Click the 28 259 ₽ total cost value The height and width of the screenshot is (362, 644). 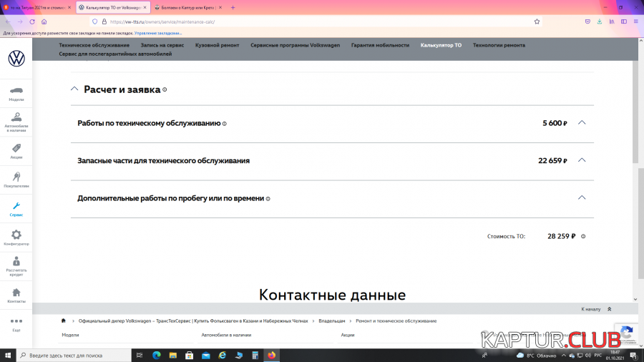pyautogui.click(x=561, y=236)
